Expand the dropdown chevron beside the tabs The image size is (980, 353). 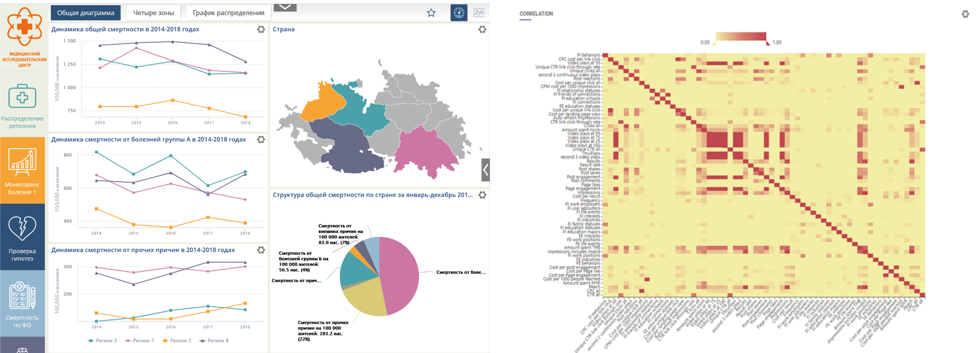[285, 7]
